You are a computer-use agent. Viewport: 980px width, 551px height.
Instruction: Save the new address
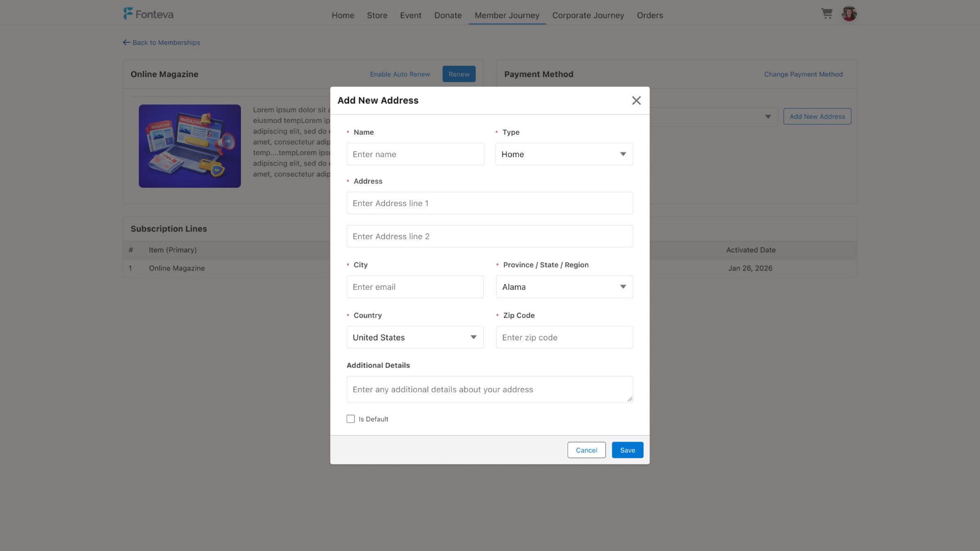pyautogui.click(x=627, y=450)
